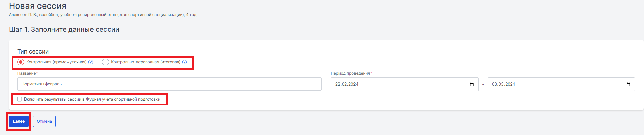Click the Название field label
The width and height of the screenshot is (644, 135).
tap(28, 73)
